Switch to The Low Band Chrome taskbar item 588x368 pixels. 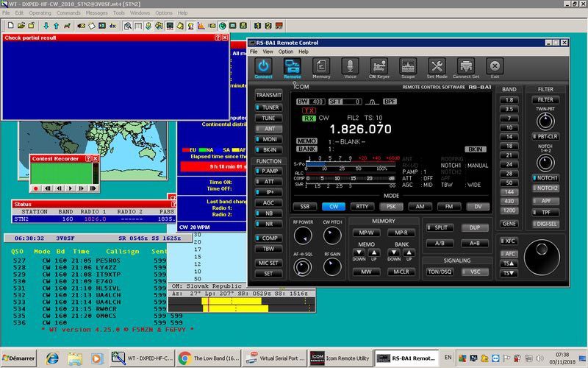[x=209, y=358]
